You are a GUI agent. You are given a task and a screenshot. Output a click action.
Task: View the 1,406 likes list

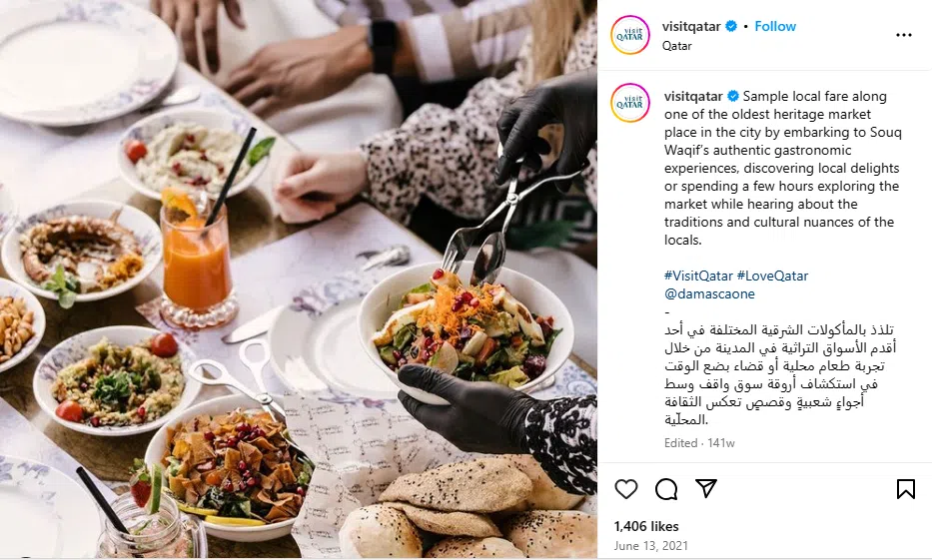(646, 526)
